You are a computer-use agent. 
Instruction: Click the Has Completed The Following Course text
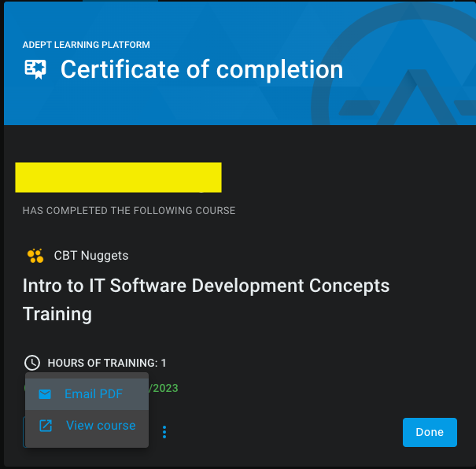[x=129, y=210]
